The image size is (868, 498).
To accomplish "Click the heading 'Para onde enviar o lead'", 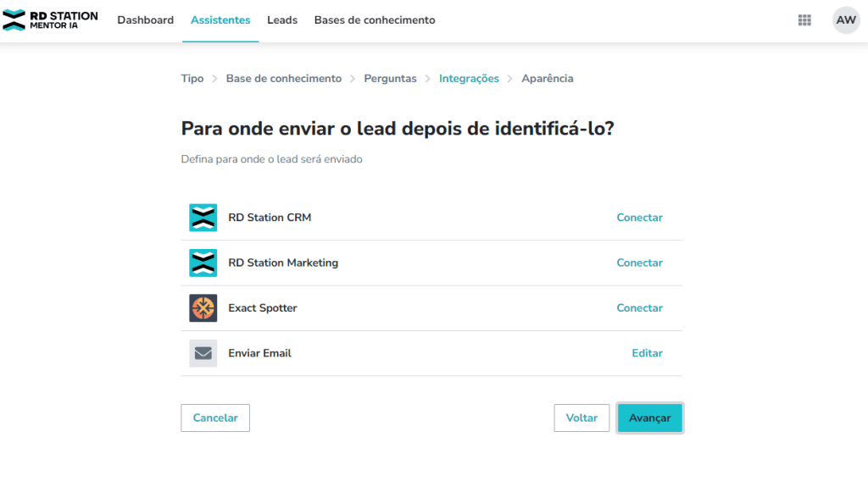I will pos(398,129).
